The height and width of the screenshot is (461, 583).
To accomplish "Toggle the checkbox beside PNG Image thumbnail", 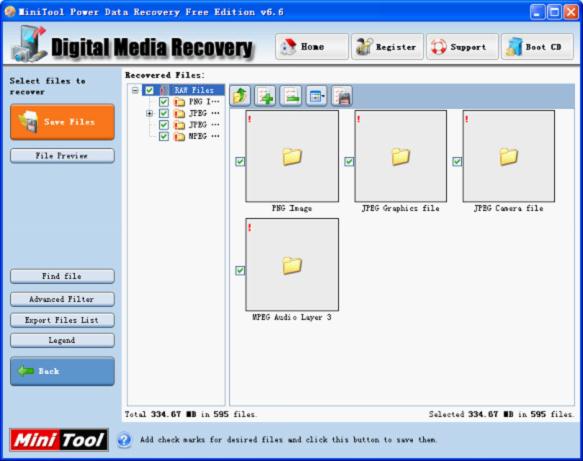I will coord(240,161).
